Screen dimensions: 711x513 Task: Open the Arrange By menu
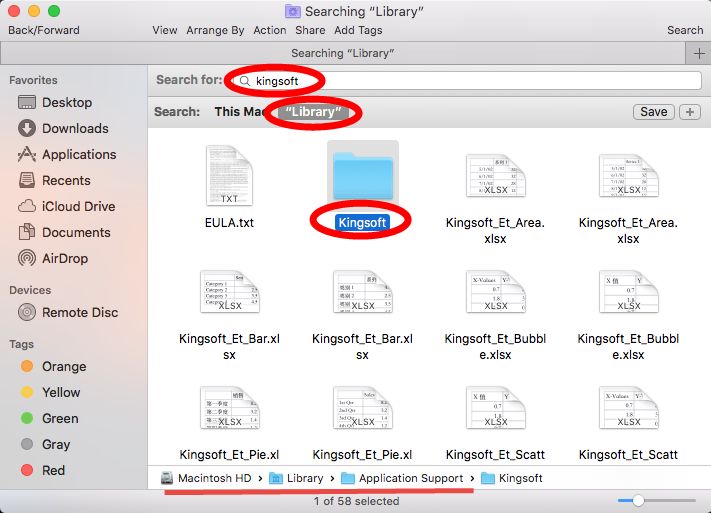click(x=215, y=30)
